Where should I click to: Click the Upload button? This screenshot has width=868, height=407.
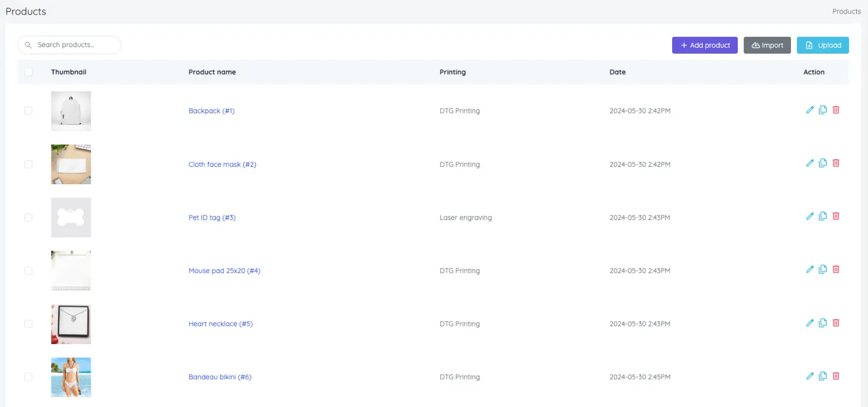823,45
